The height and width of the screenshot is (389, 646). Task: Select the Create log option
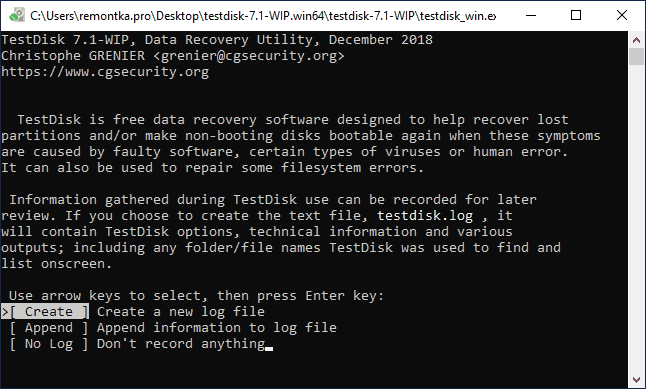click(49, 312)
